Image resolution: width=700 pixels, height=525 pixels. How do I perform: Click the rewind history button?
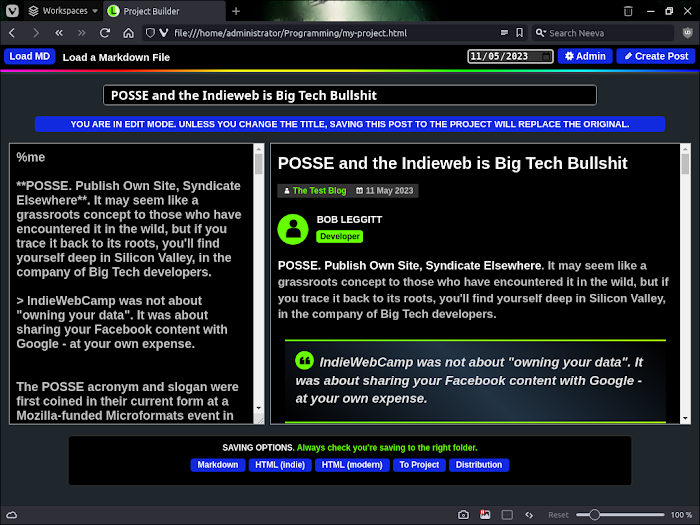[59, 33]
